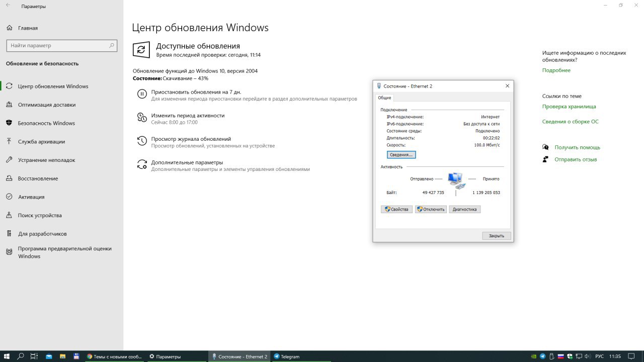Click the 100.0 Мбит/с speed value

pos(487,145)
